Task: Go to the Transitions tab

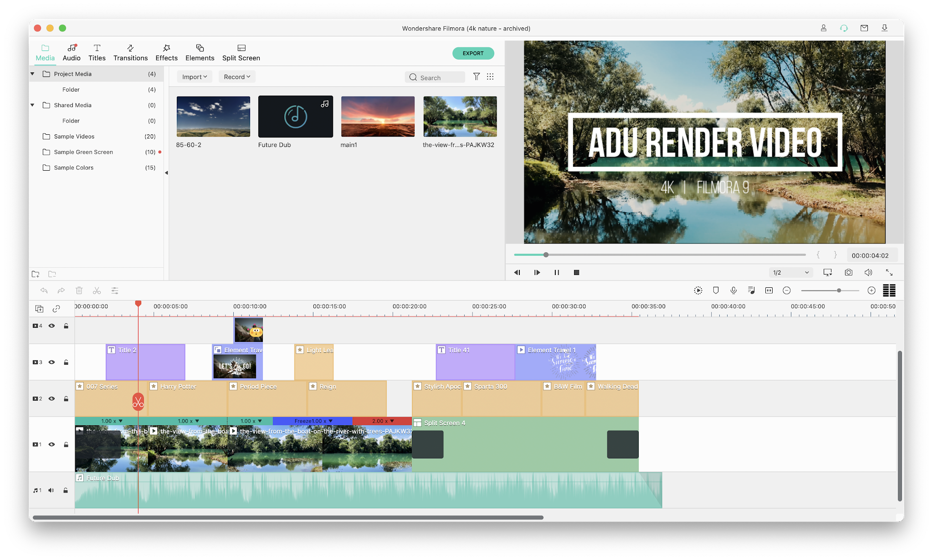Action: [x=130, y=53]
